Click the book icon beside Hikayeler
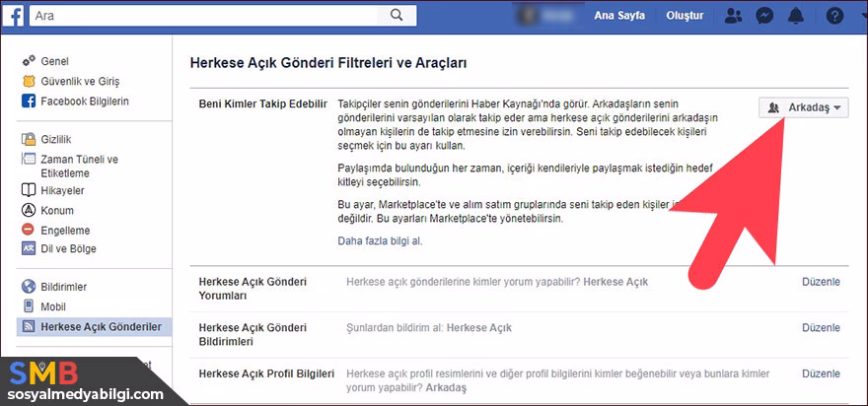Screen dimensions: 868x406 pos(29,190)
